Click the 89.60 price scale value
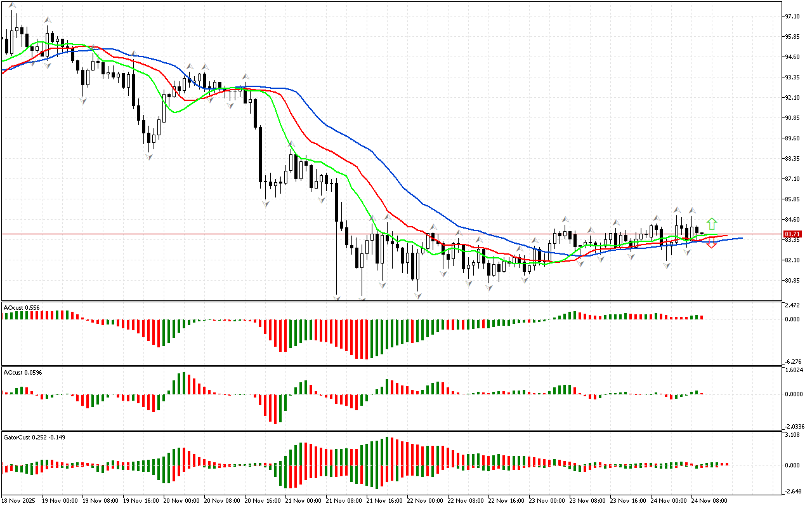 coord(793,138)
